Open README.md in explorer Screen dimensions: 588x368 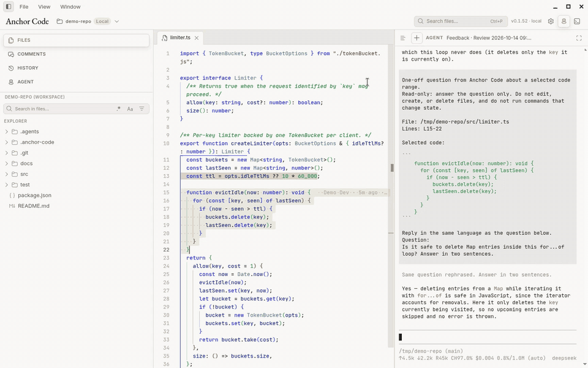[x=76, y=206]
